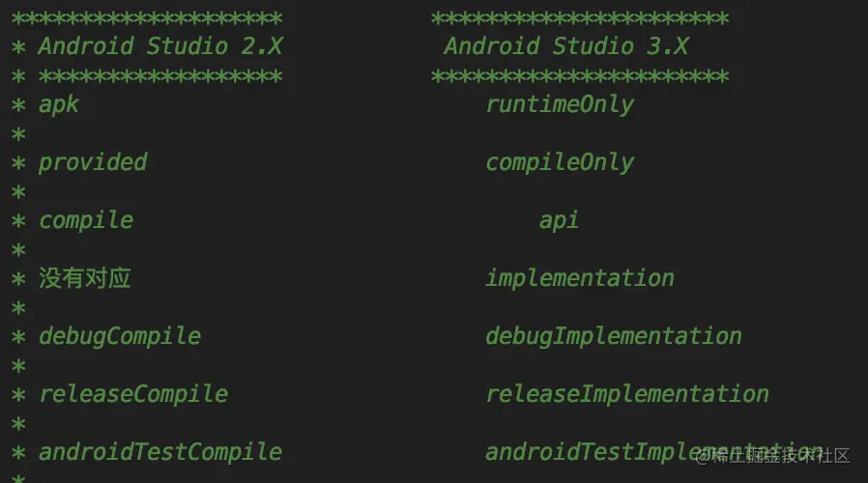Click the 'compileOnly' text
Image resolution: width=868 pixels, height=483 pixels.
(559, 162)
